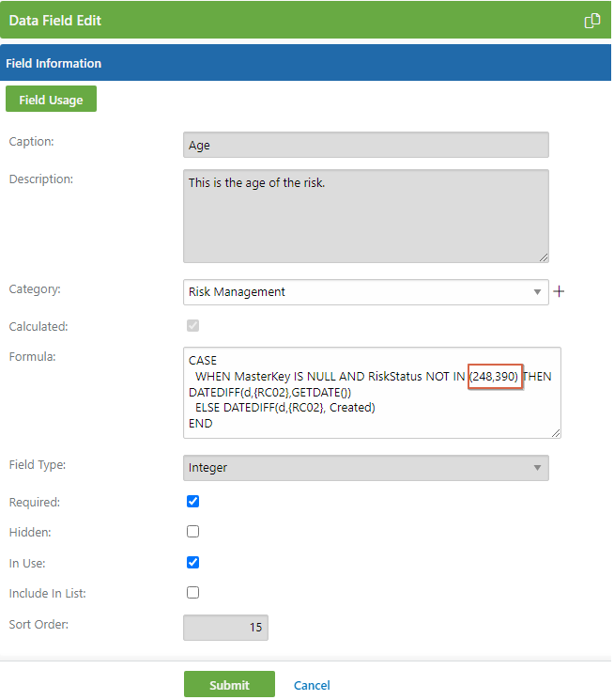Open the Field Type dropdown showing Integer
This screenshot has width=614, height=700.
tap(366, 468)
